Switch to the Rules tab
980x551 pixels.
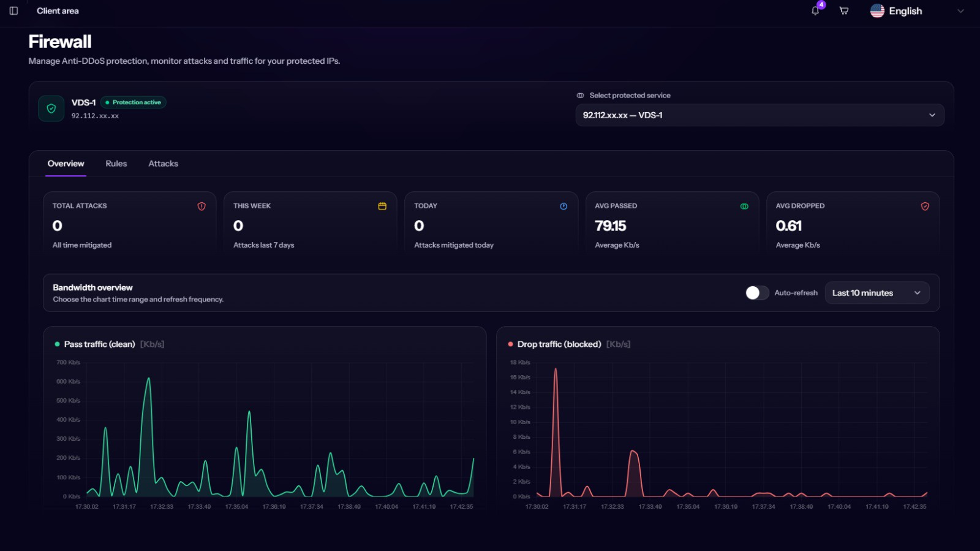[116, 164]
